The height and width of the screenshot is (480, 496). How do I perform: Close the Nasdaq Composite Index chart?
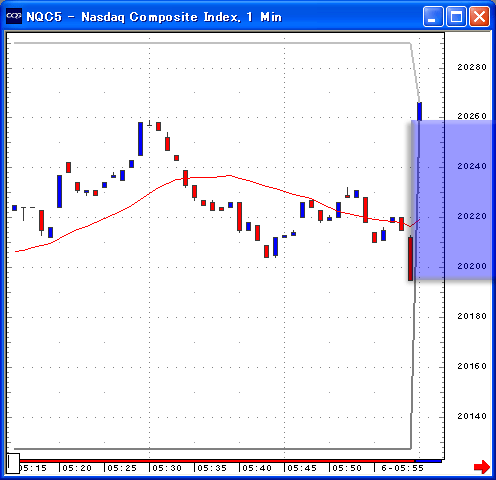480,16
